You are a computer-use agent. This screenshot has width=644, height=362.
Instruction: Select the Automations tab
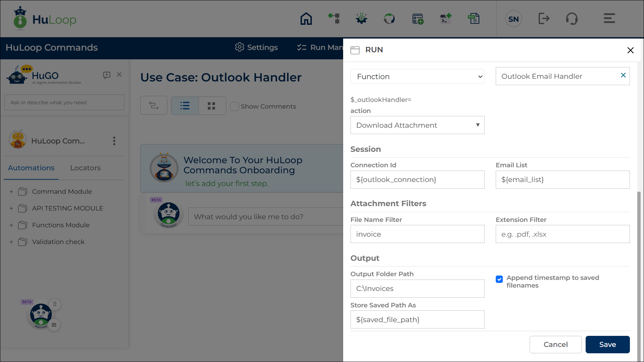pos(31,168)
